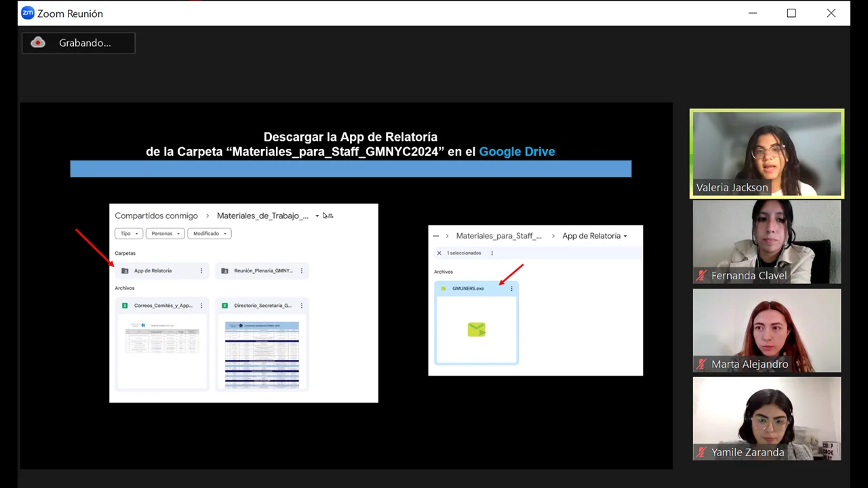Screen dimensions: 868x488
Task: Open more options for Directorio_Secretaría file
Action: coord(302,306)
